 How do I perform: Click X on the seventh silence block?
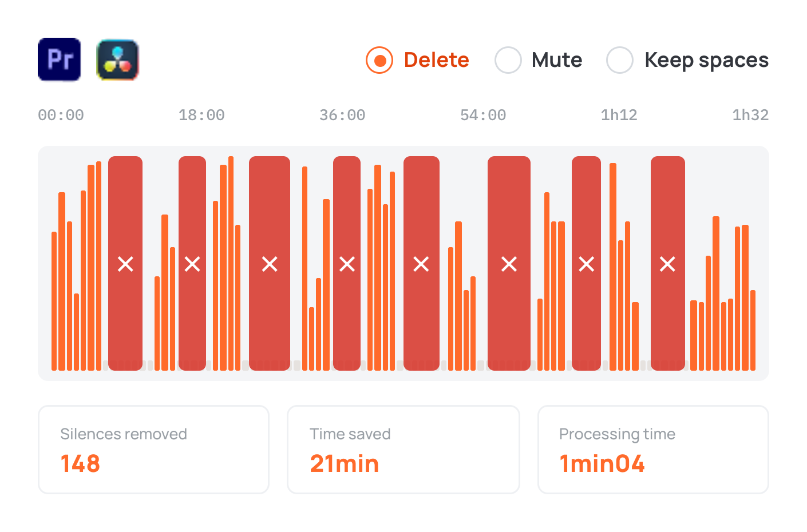[586, 264]
